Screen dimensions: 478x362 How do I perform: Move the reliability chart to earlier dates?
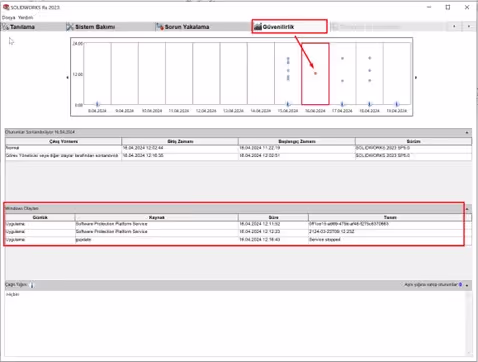click(67, 77)
